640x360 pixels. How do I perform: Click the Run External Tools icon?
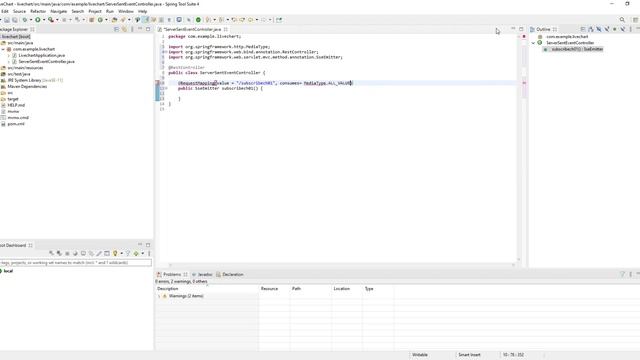pyautogui.click(x=51, y=20)
